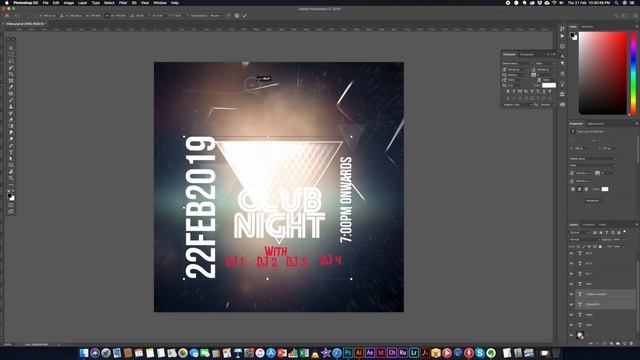Hide the 7:00pm onwards layer

pyautogui.click(x=571, y=294)
